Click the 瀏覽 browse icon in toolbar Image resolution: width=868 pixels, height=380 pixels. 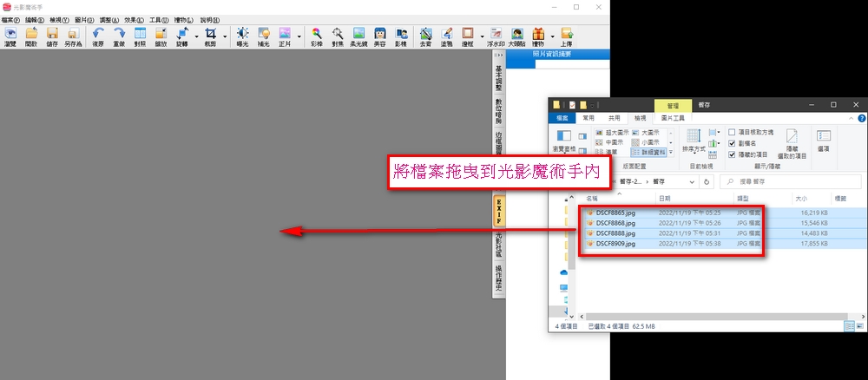tap(13, 36)
